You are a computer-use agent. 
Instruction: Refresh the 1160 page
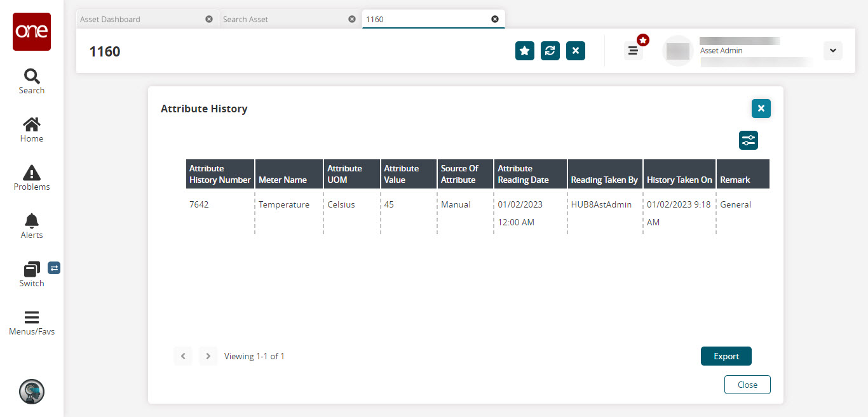pyautogui.click(x=550, y=51)
